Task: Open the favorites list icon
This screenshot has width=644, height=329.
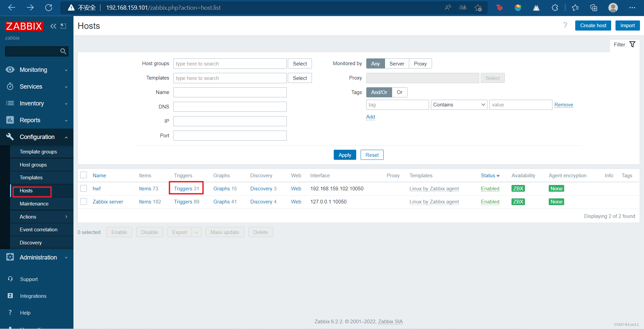Action: (575, 8)
